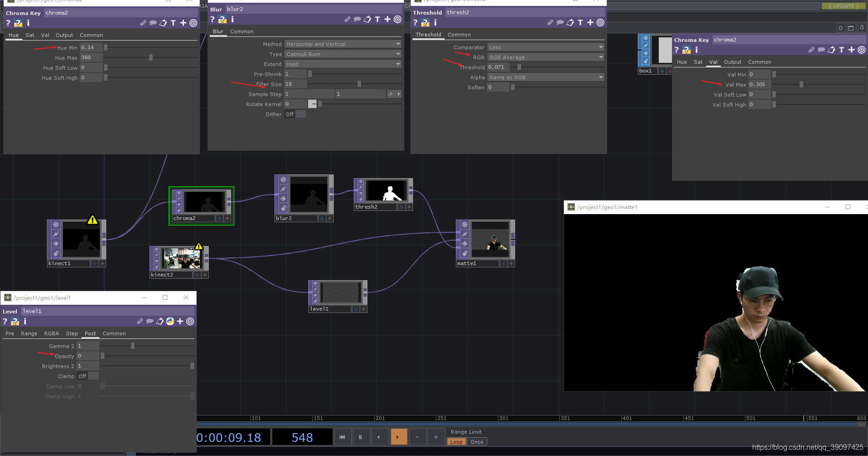868x456 pixels.
Task: Open Python help icon in blur2 parameter window
Action: click(x=222, y=19)
